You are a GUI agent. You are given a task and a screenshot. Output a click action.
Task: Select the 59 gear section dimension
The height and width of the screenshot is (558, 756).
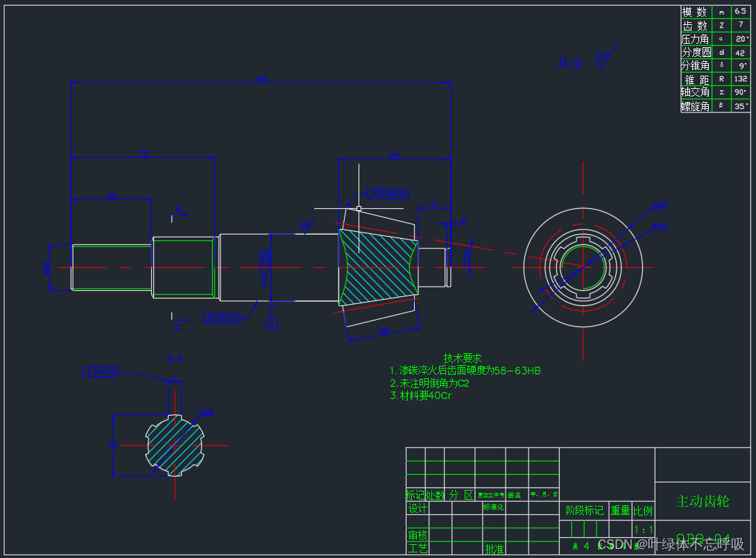[395, 155]
